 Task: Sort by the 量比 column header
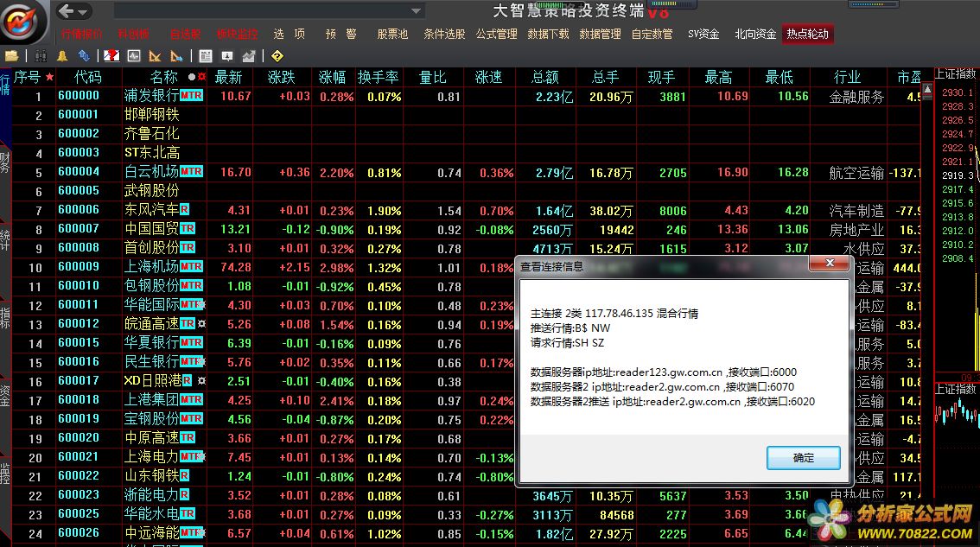tap(432, 77)
